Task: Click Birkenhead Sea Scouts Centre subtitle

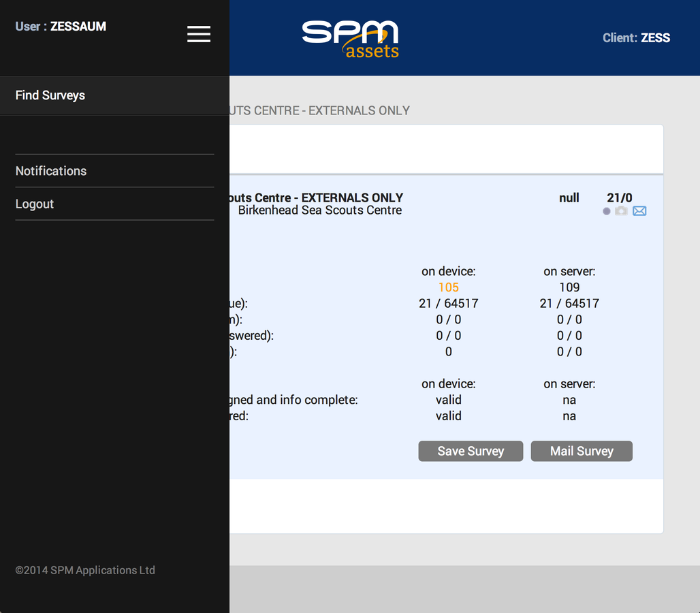Action: click(319, 210)
